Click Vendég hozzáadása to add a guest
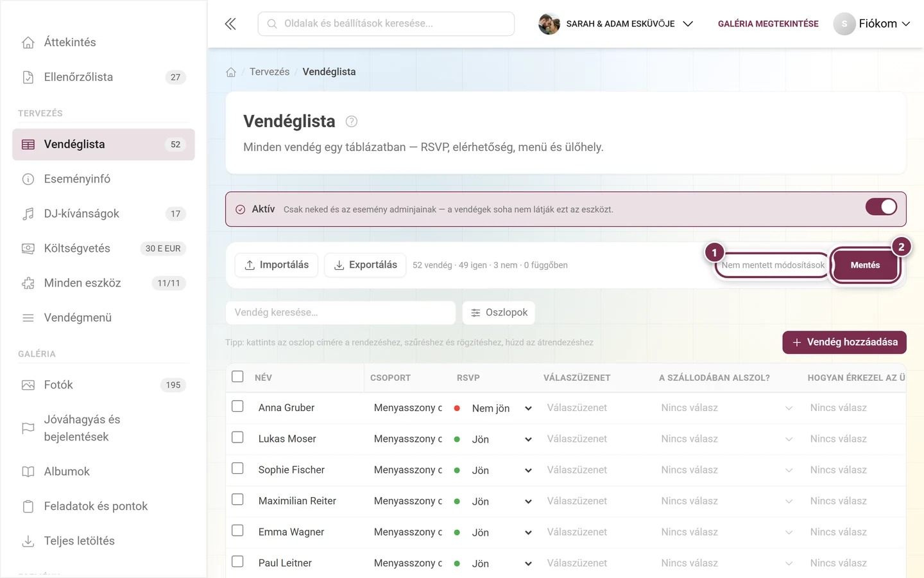The image size is (924, 578). [x=844, y=342]
